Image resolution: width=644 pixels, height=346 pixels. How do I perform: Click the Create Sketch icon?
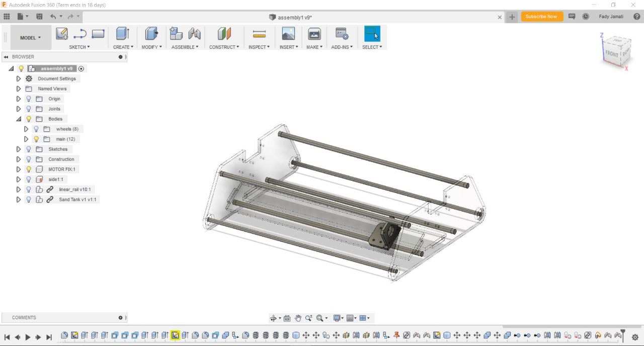point(62,34)
